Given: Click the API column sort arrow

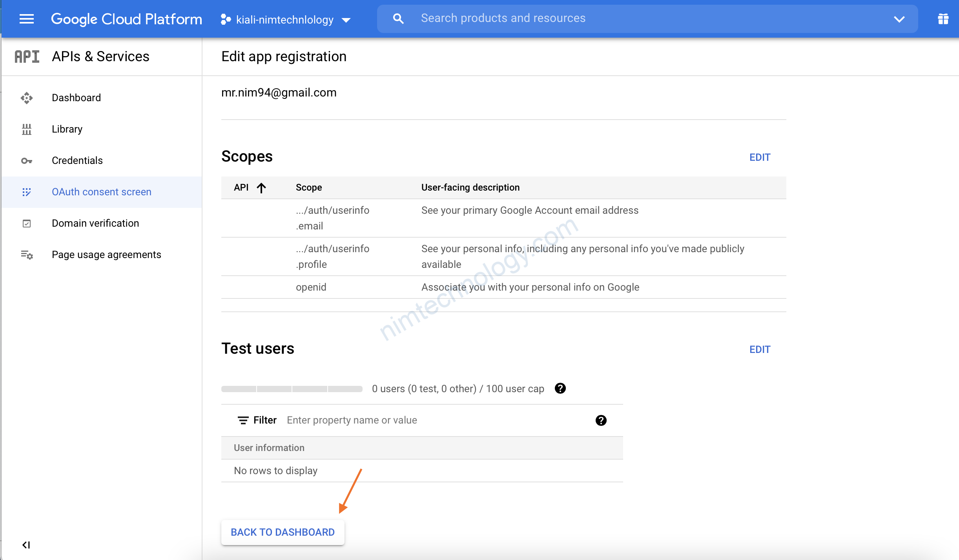Looking at the screenshot, I should (x=261, y=188).
